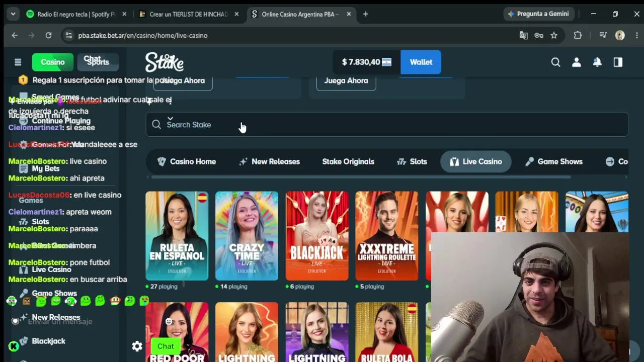Select the Stake Originals category tab

click(348, 161)
